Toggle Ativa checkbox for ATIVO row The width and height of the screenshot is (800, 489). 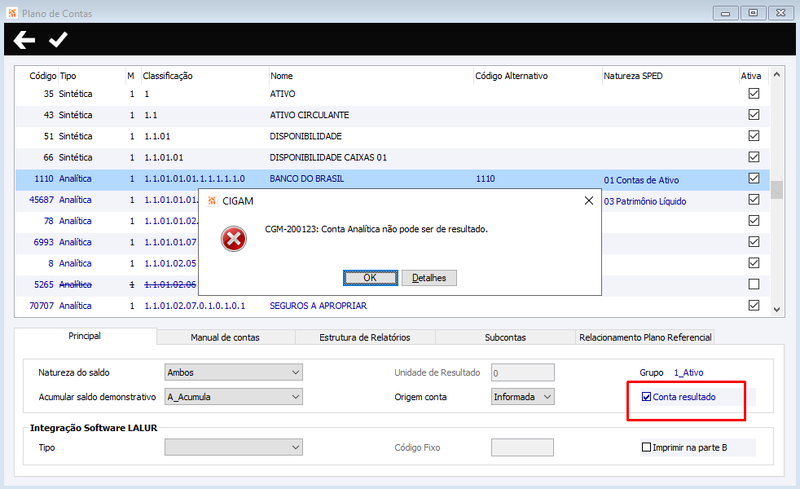(754, 93)
